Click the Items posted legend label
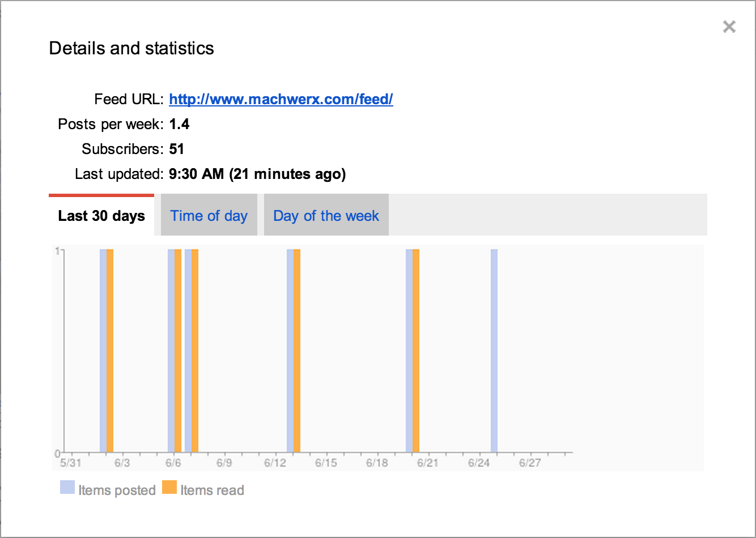 [117, 490]
